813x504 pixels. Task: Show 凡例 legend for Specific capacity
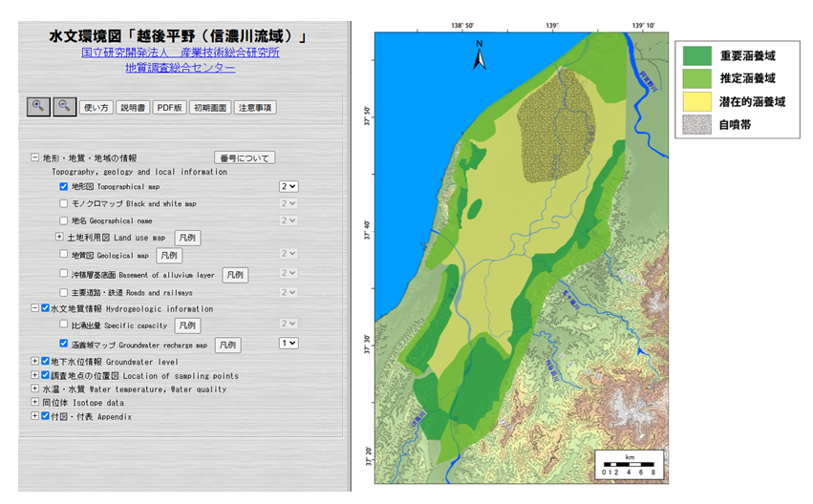pos(187,325)
